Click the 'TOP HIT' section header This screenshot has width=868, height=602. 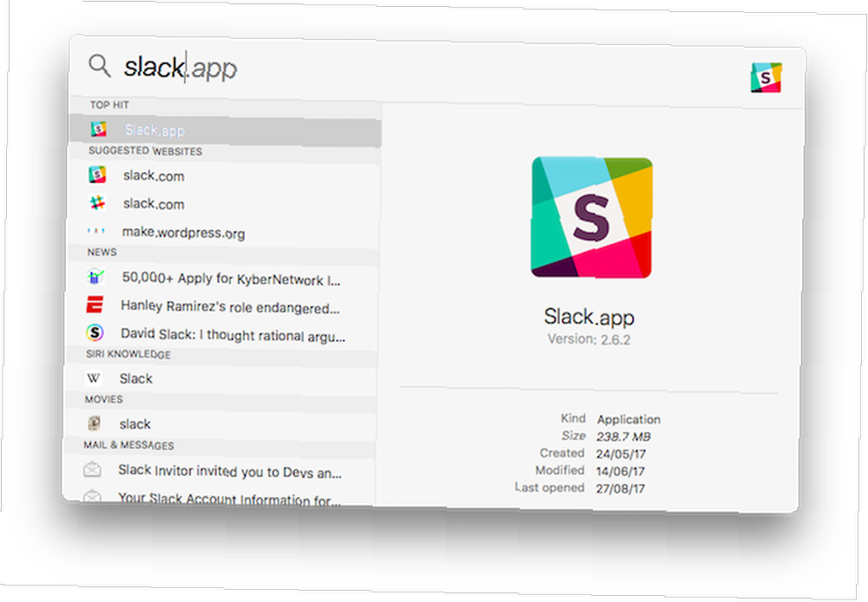point(109,105)
